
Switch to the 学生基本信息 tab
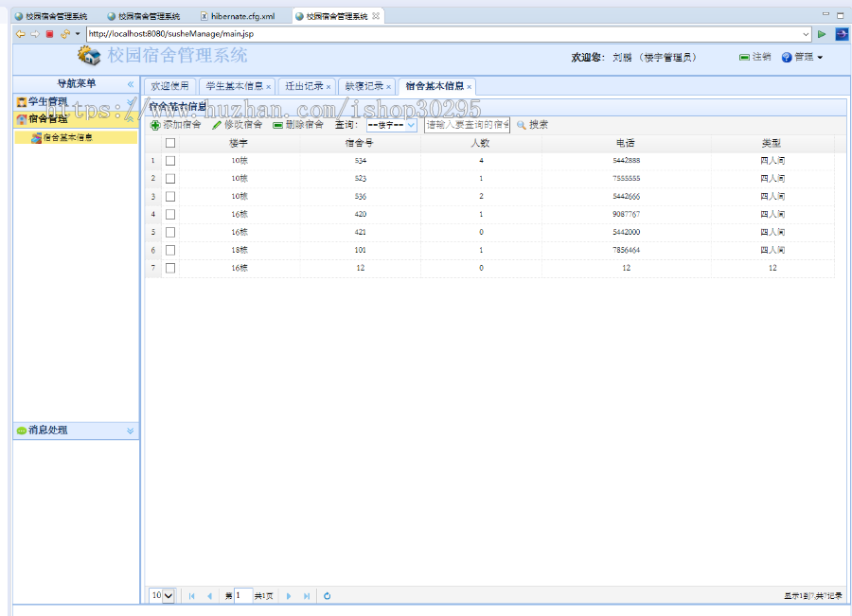click(234, 86)
